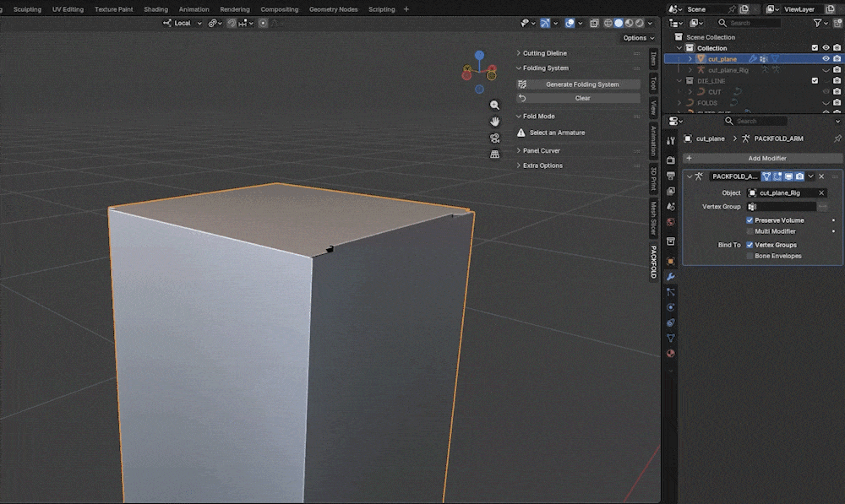
Task: Uncheck the DIE_LINE collection checkbox
Action: click(815, 81)
